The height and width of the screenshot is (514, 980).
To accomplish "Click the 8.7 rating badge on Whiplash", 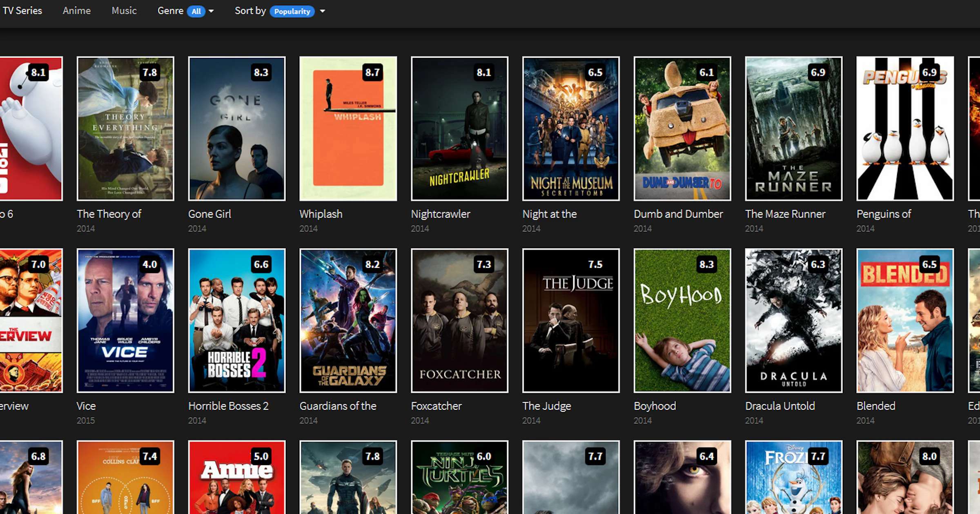I will 372,73.
